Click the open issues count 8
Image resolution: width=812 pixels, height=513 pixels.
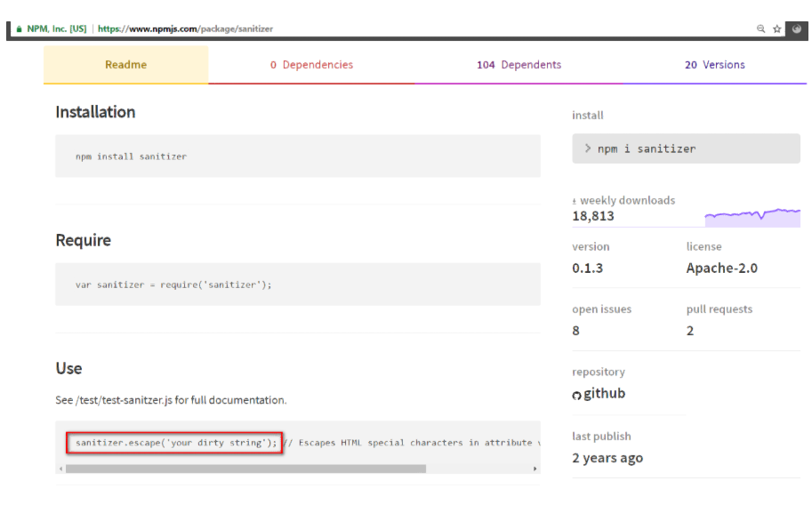tap(575, 331)
